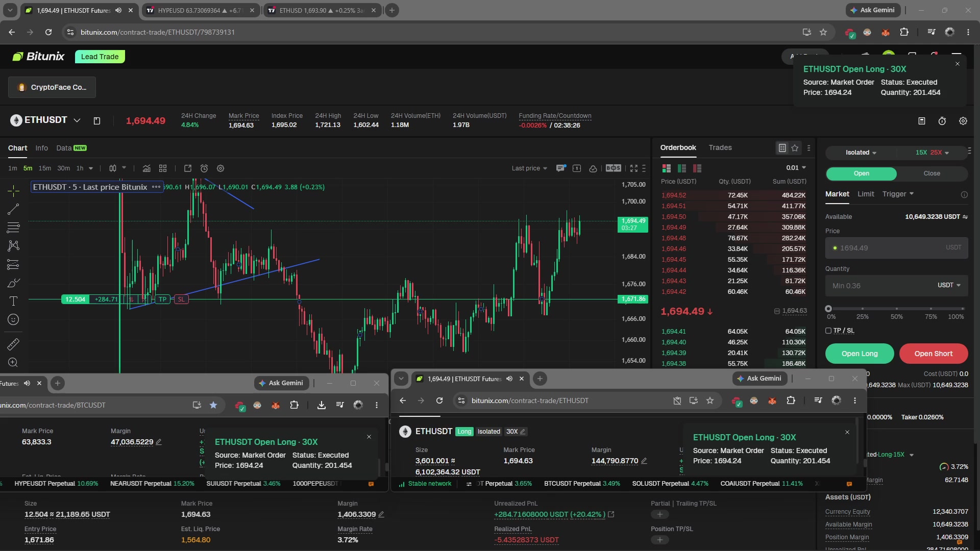The image size is (980, 551).
Task: Open the 15X 25X leverage dropdown
Action: coord(932,153)
